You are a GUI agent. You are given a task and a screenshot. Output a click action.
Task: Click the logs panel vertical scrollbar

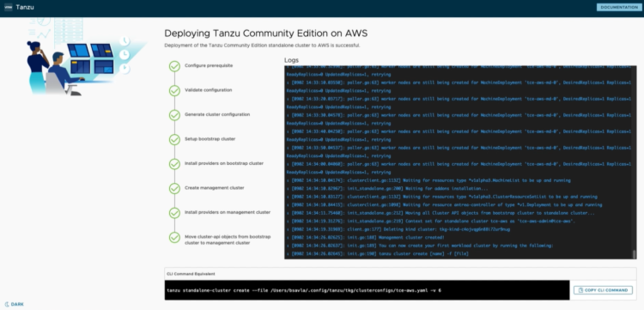point(635,162)
